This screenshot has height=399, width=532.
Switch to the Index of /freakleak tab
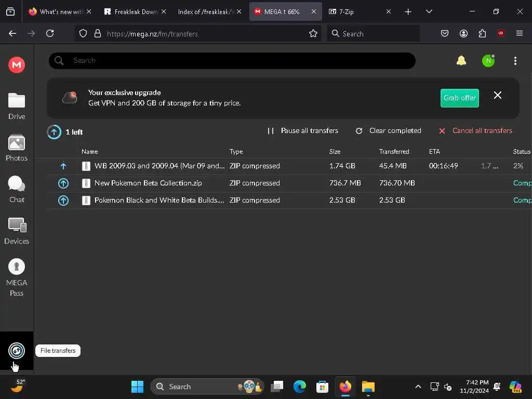coord(210,11)
